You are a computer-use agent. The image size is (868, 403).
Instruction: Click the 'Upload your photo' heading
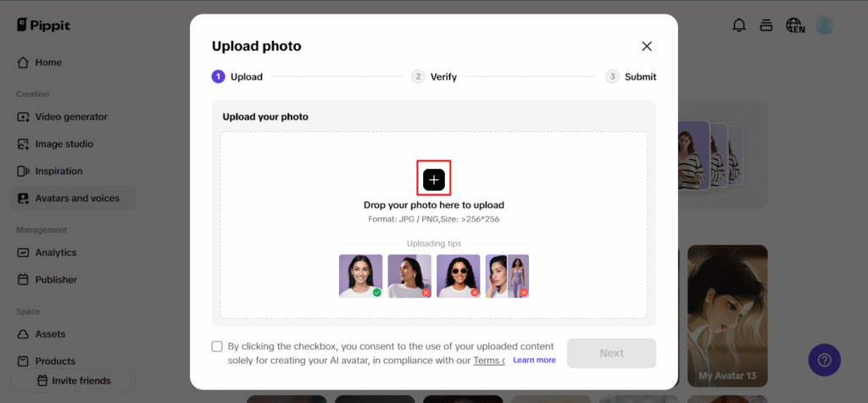click(x=265, y=117)
